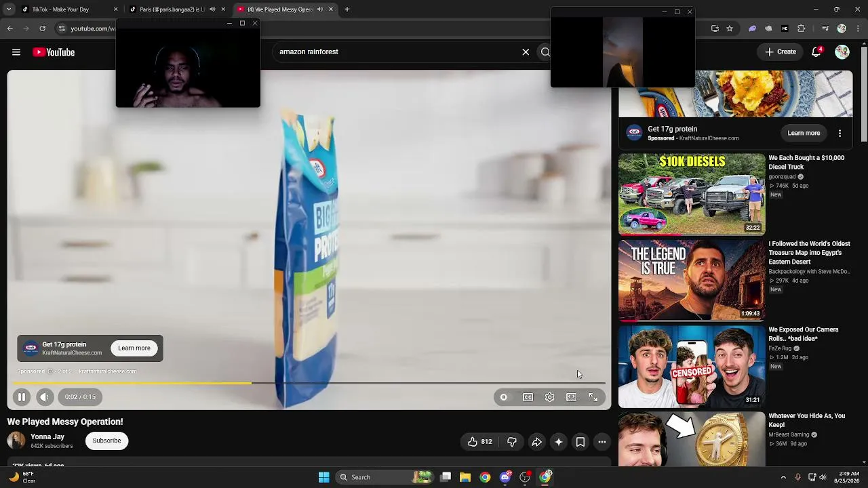Viewport: 868px width, 488px height.
Task: Open video title We Each Bought a $10,000 Diesel Truck
Action: (807, 162)
